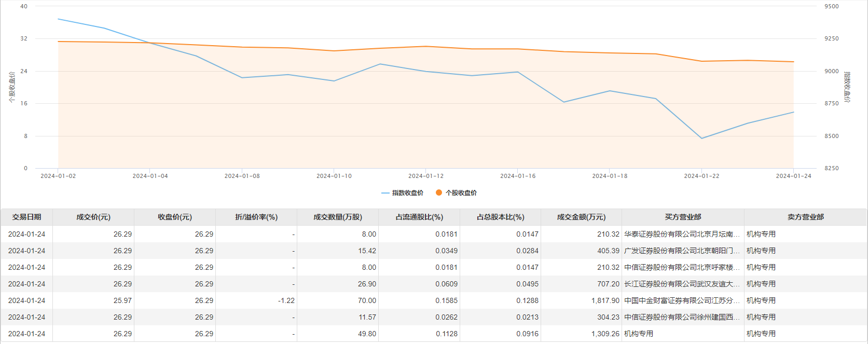Viewport: 868px width, 344px height.
Task: Open buyer 中信证券股份有限公司徐州建国西
Action: click(x=682, y=317)
